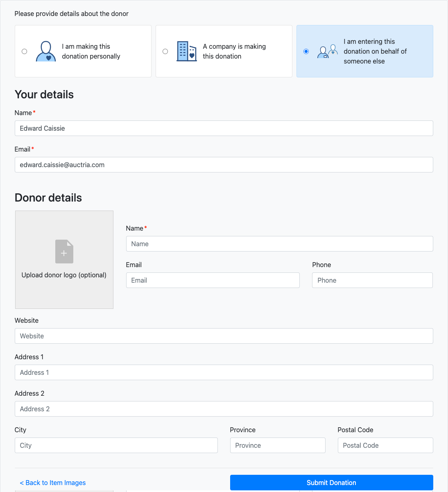Viewport: 448px width, 492px height.
Task: Select the 'on behalf of someone else' radio
Action: click(x=306, y=52)
